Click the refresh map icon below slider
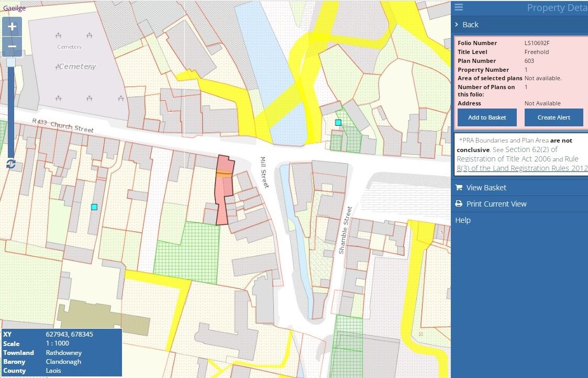The width and height of the screenshot is (588, 378). coord(11,164)
